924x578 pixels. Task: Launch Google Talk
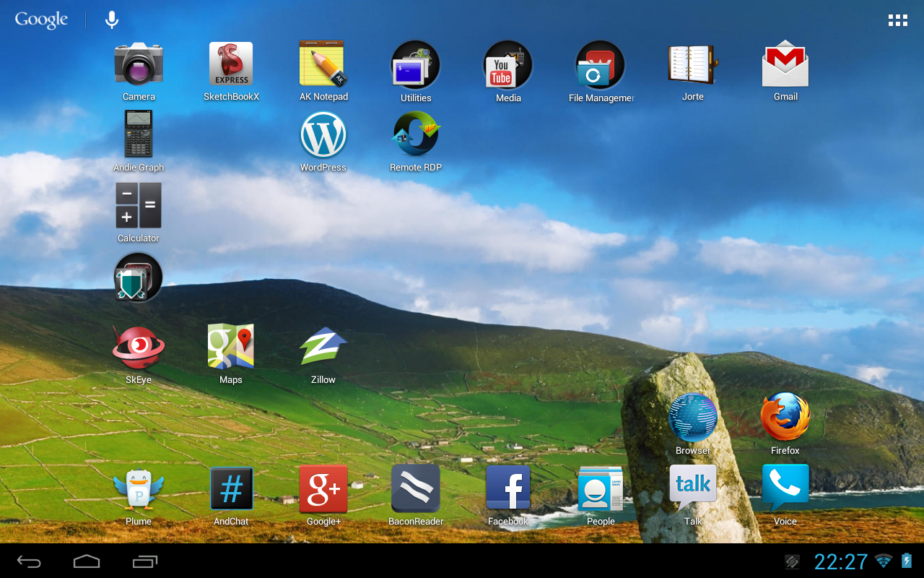(693, 495)
